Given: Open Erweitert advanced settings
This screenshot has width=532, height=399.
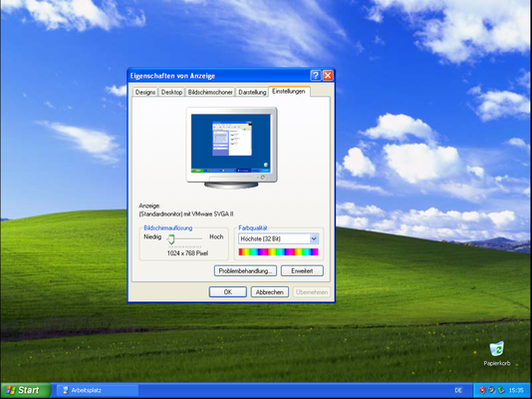Looking at the screenshot, I should pos(302,271).
